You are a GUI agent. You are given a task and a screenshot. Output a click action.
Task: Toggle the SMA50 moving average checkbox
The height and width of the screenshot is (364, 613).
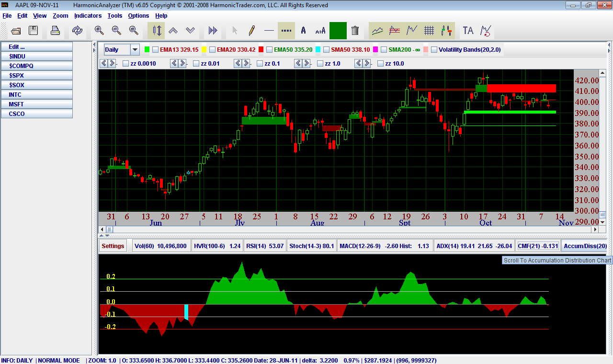click(x=326, y=49)
